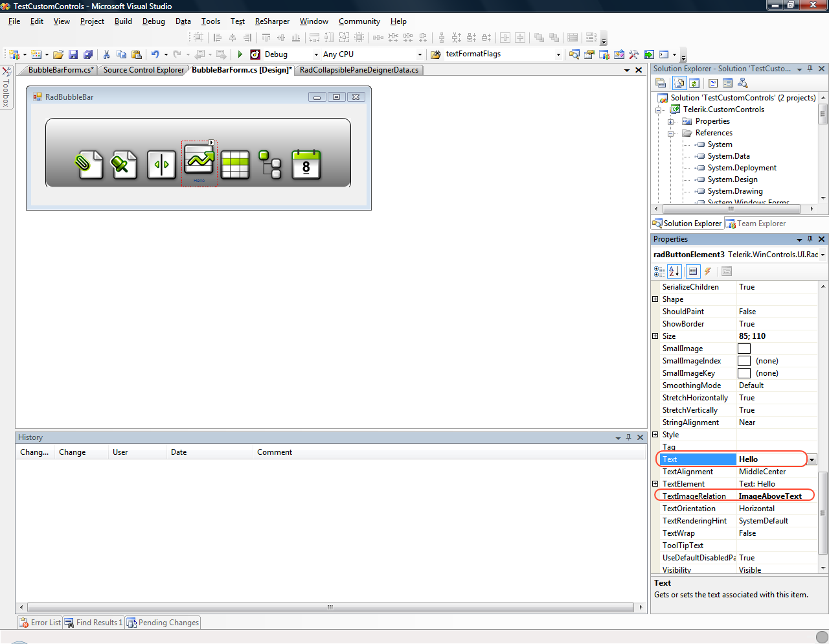Collapse the References tree node
Viewport: 829px width, 644px height.
[671, 133]
